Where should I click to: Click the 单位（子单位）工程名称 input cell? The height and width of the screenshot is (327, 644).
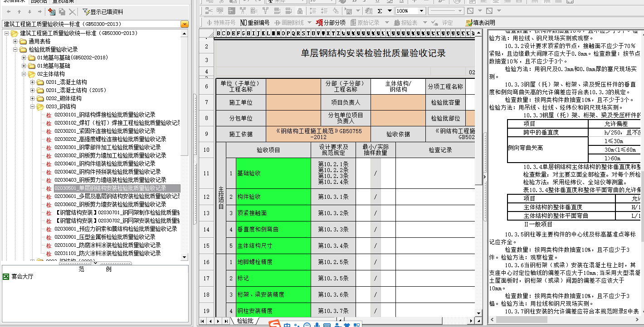(293, 87)
